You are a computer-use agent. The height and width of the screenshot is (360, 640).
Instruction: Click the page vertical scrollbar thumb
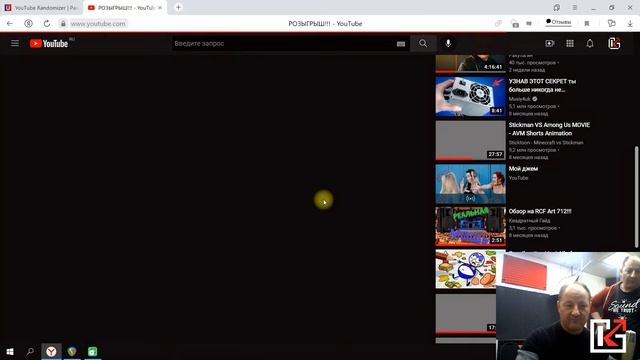tap(636, 197)
